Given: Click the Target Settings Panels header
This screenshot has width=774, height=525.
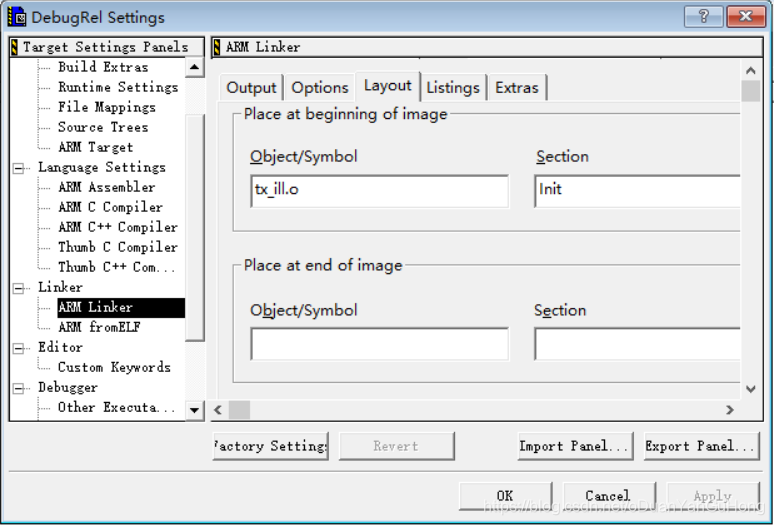Looking at the screenshot, I should 106,47.
